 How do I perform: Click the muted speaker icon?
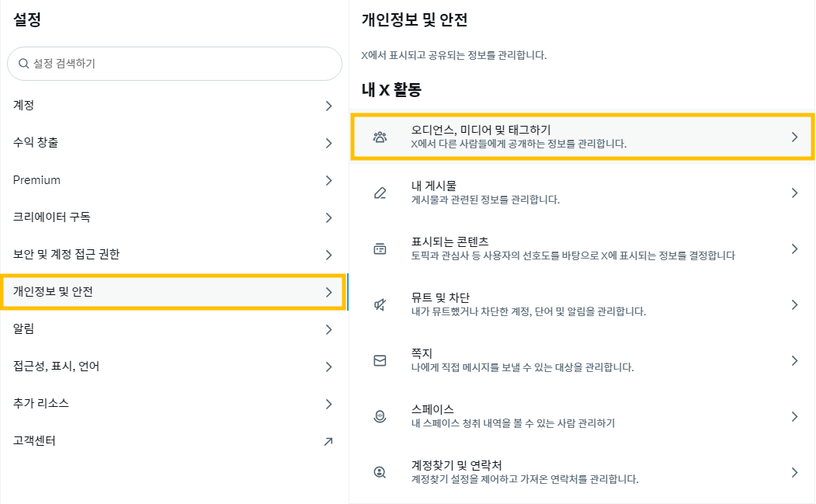380,305
